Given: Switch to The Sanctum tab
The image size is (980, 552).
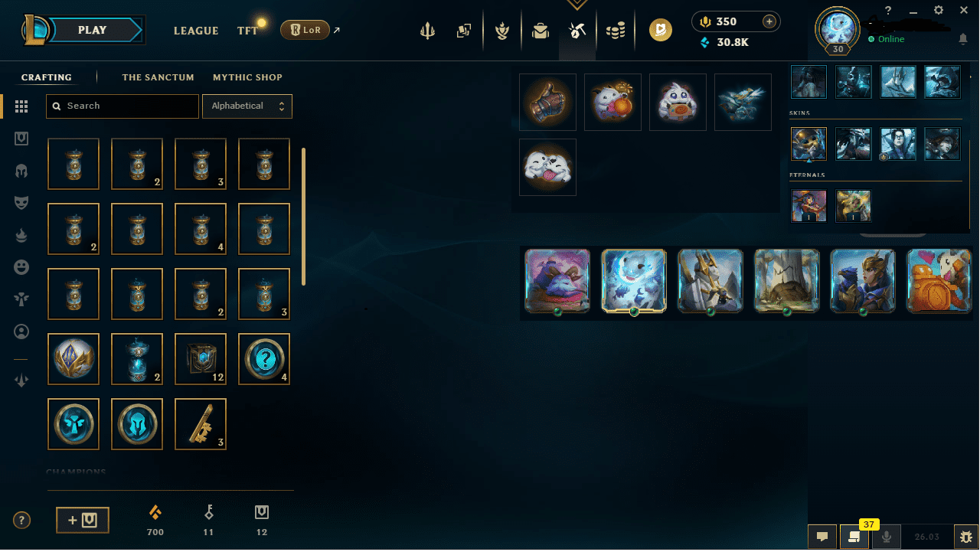Looking at the screenshot, I should tap(158, 77).
